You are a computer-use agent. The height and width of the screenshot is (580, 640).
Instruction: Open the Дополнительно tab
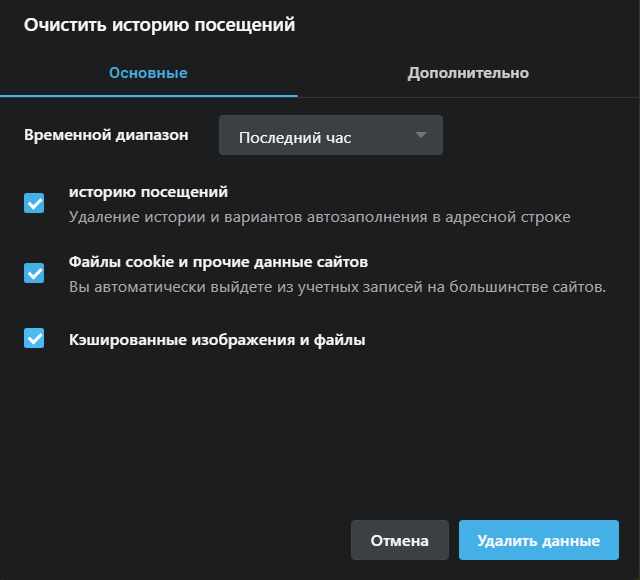coord(468,73)
